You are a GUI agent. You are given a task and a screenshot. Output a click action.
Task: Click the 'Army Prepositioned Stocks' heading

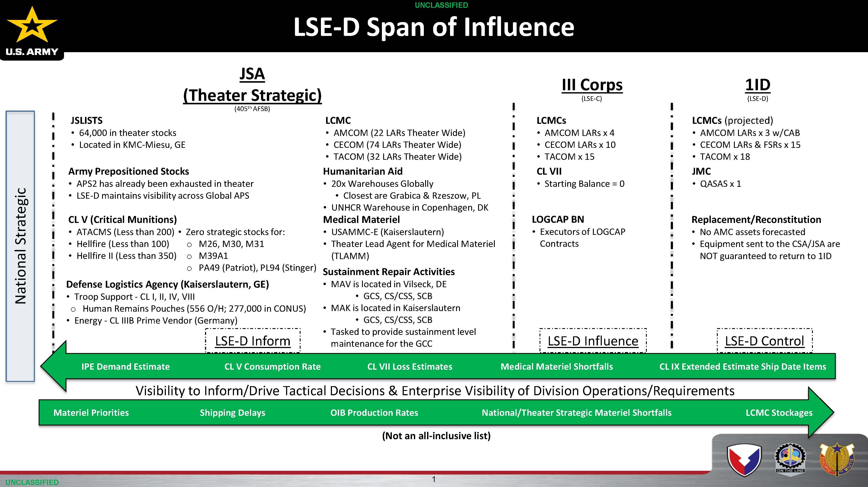point(129,171)
